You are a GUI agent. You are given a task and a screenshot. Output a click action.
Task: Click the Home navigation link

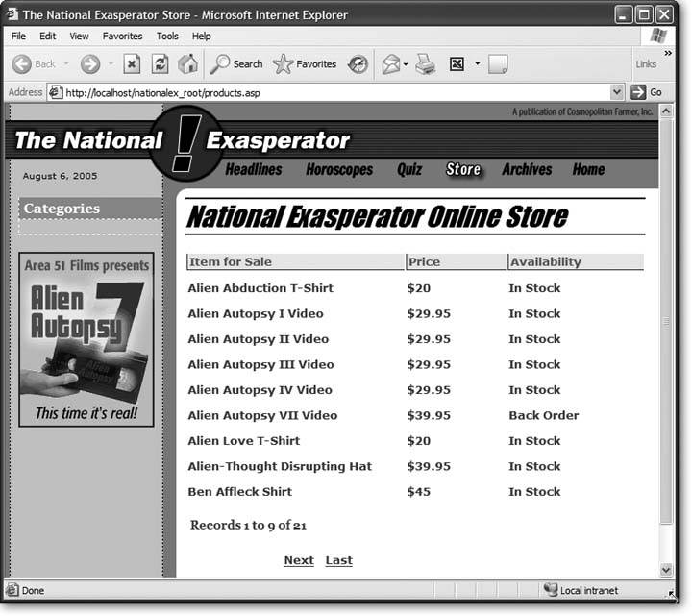point(589,169)
